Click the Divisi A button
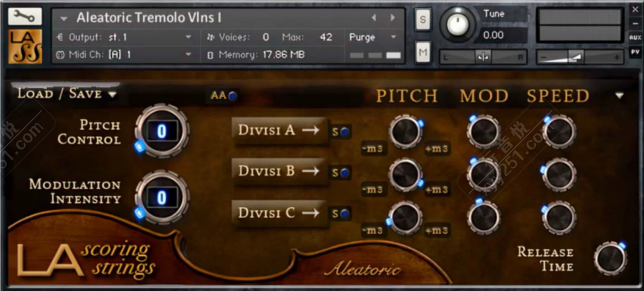Viewport: 644px width, 291px height. coord(280,131)
